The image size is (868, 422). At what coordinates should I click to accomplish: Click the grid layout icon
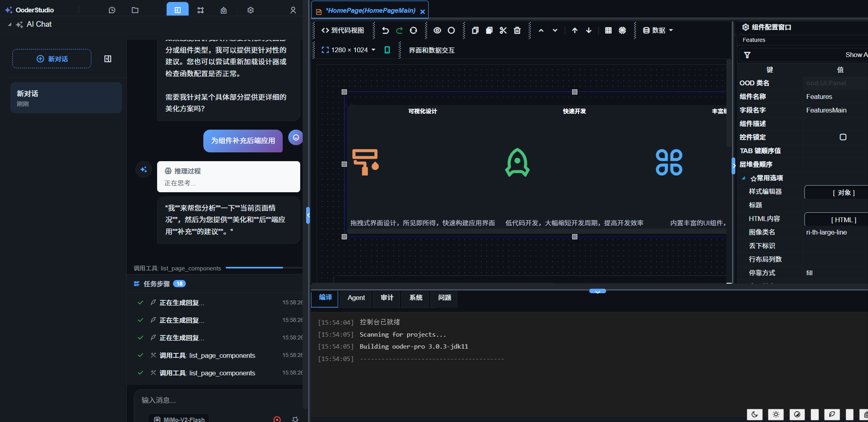(x=608, y=30)
